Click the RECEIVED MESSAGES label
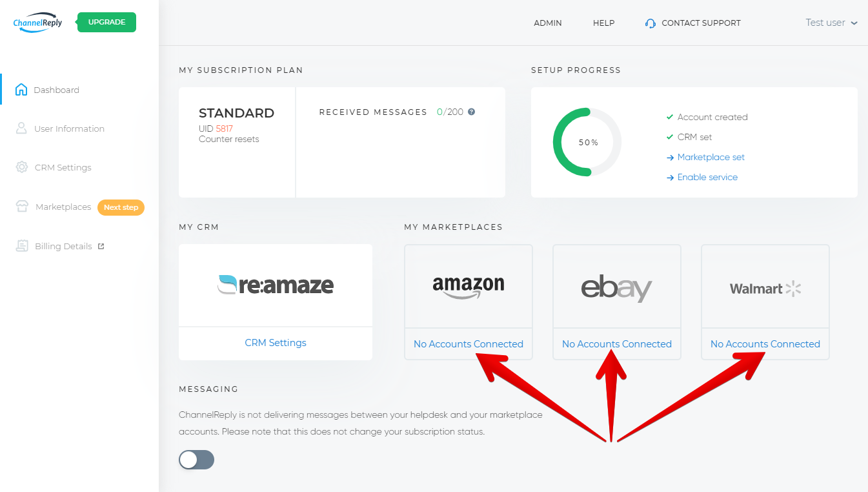Screen dimensions: 868x492 click(x=373, y=112)
